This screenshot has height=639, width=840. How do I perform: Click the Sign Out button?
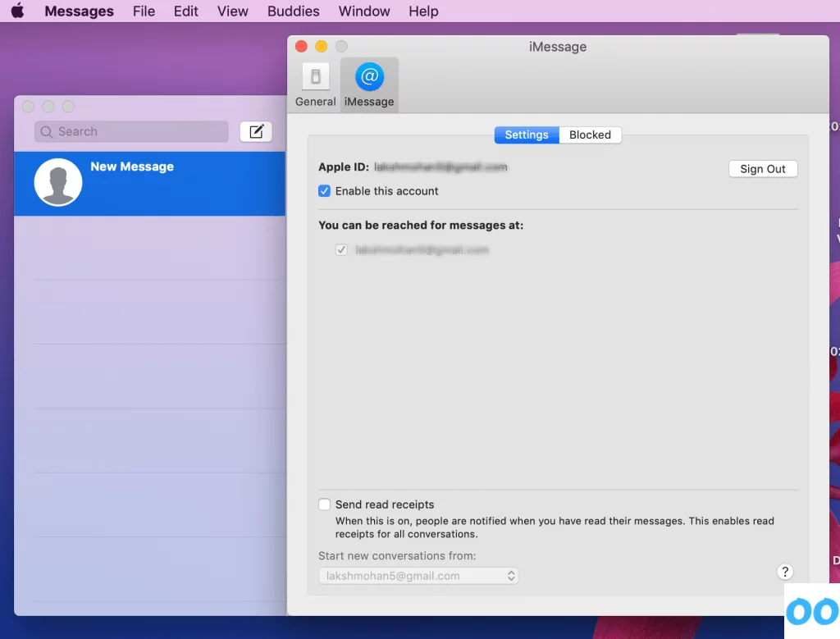coord(762,169)
